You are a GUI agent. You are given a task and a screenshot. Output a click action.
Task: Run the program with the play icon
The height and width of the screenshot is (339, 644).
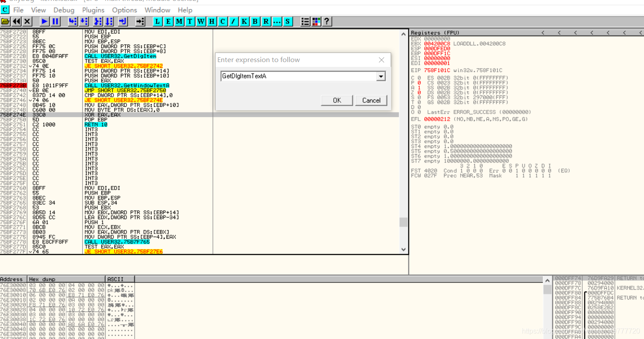[x=44, y=21]
